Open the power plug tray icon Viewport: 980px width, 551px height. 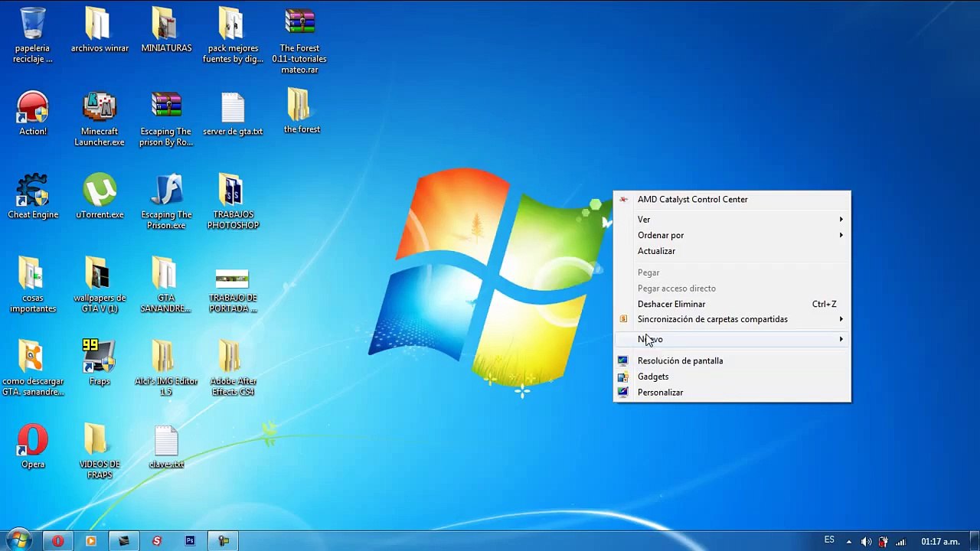coord(883,542)
